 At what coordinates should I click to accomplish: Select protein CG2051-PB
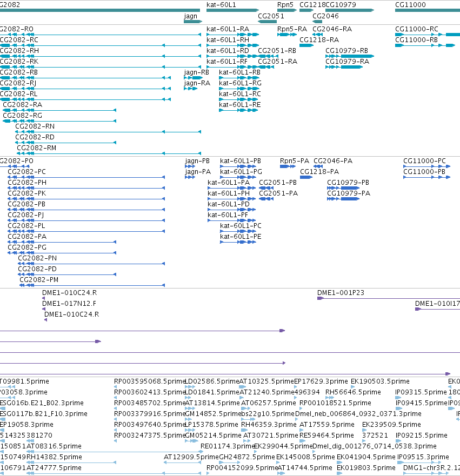pyautogui.click(x=278, y=183)
